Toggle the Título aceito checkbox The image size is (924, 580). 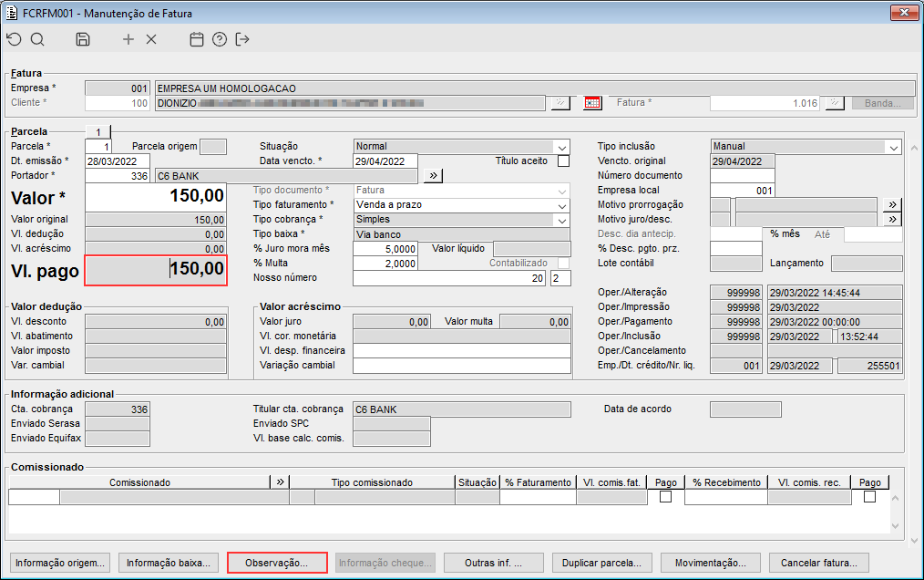(563, 161)
